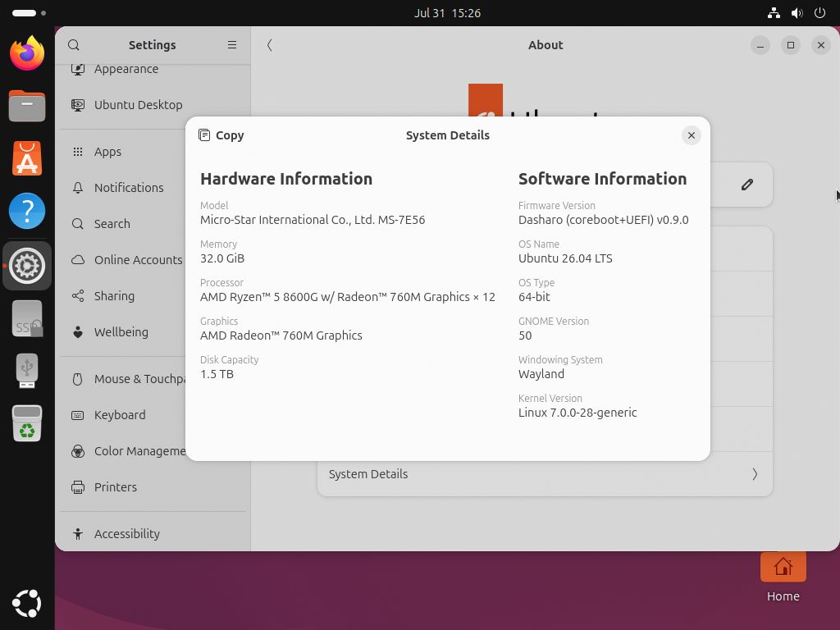This screenshot has height=630, width=840.
Task: Open the Settings hamburger menu
Action: 232,45
